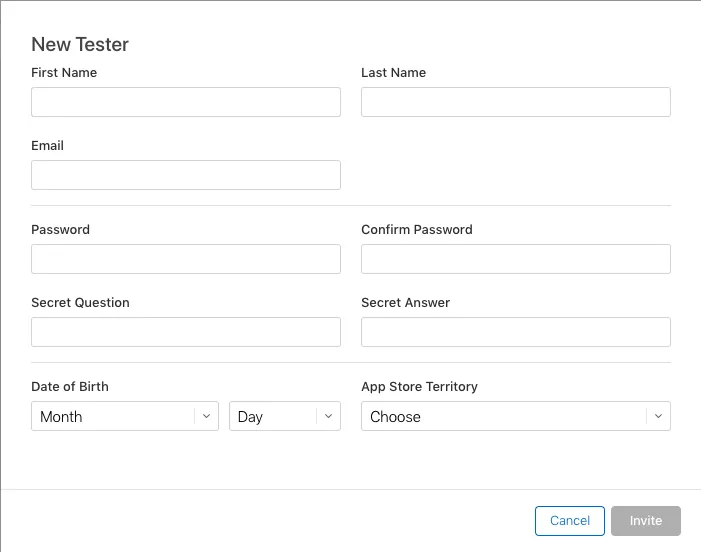Viewport: 701px width, 552px height.
Task: Focus the First Name text field
Action: pyautogui.click(x=186, y=102)
